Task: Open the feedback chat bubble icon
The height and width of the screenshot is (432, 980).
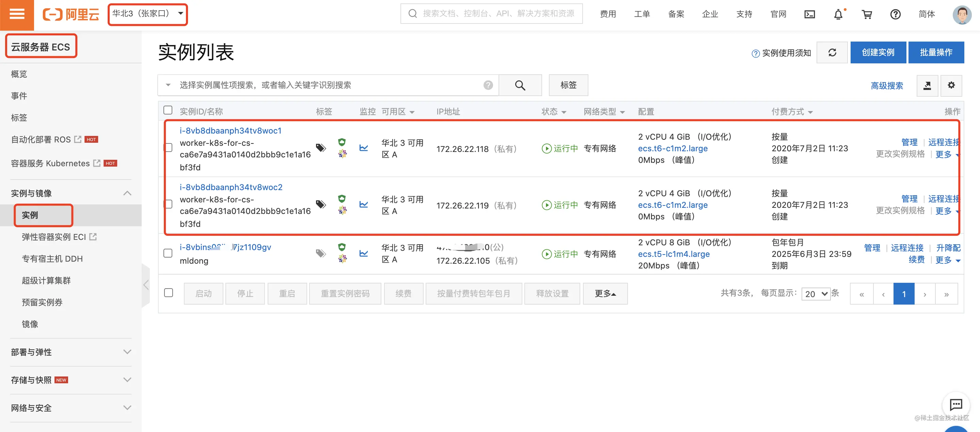Action: click(955, 404)
